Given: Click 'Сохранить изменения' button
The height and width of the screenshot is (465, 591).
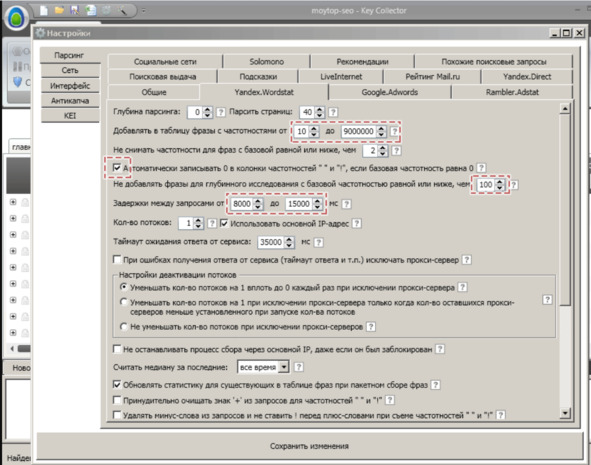Looking at the screenshot, I should [x=309, y=446].
